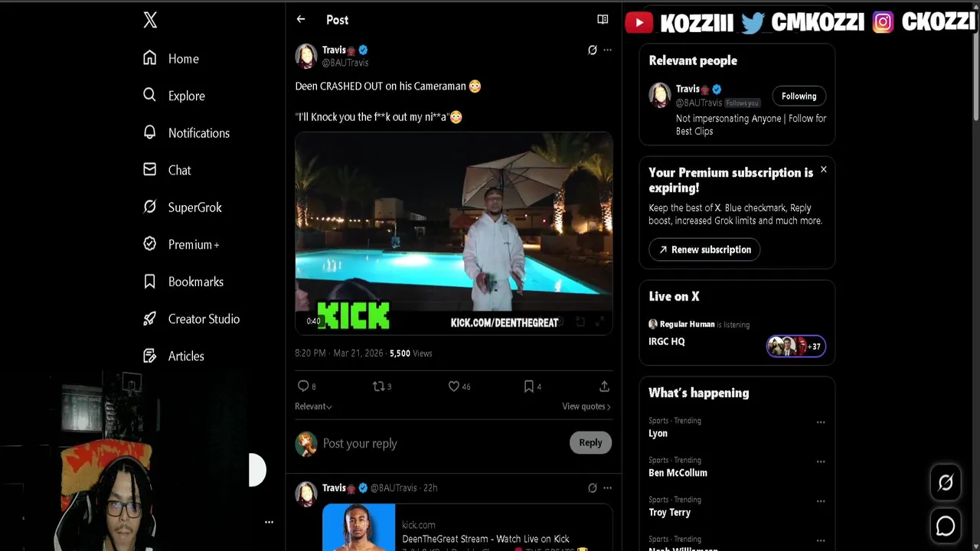Screen dimensions: 980x551
Task: Repost this post using the retweet icon
Action: [378, 386]
